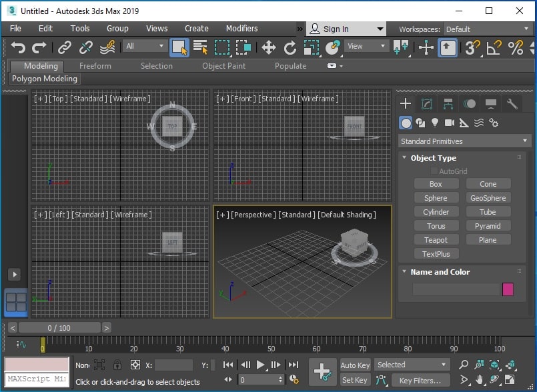Open the Views menu
The image size is (537, 392).
tap(157, 29)
